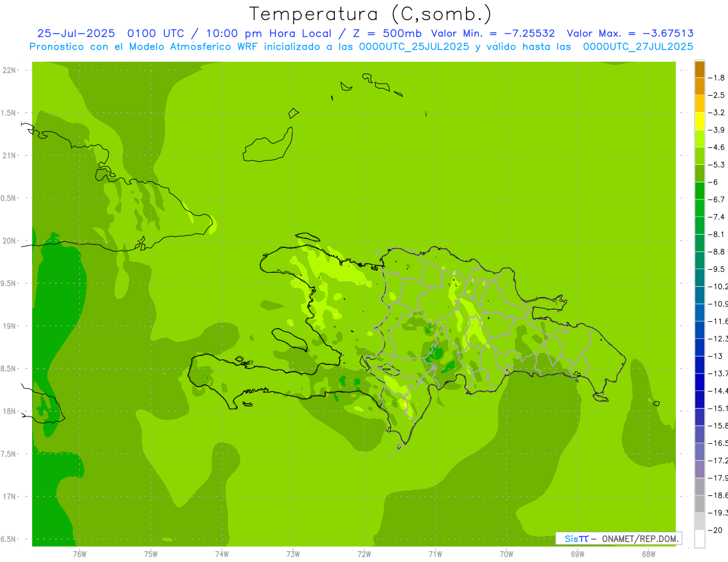Click the "-8.8" colorbar label
728x562 pixels.
(716, 252)
